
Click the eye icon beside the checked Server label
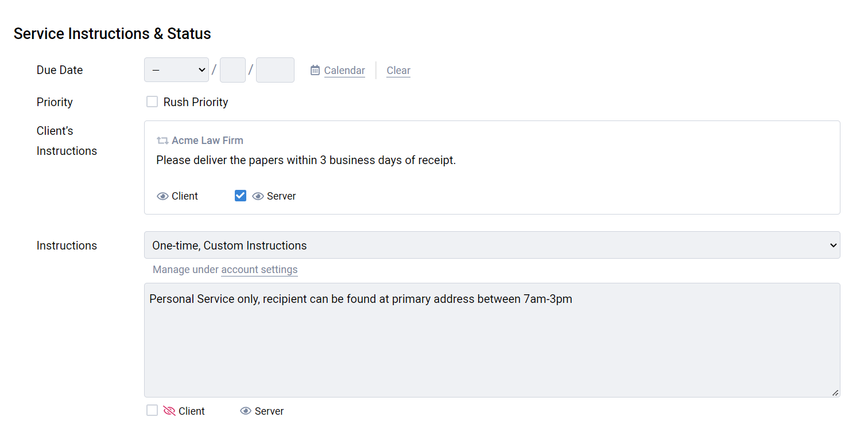[x=258, y=196]
